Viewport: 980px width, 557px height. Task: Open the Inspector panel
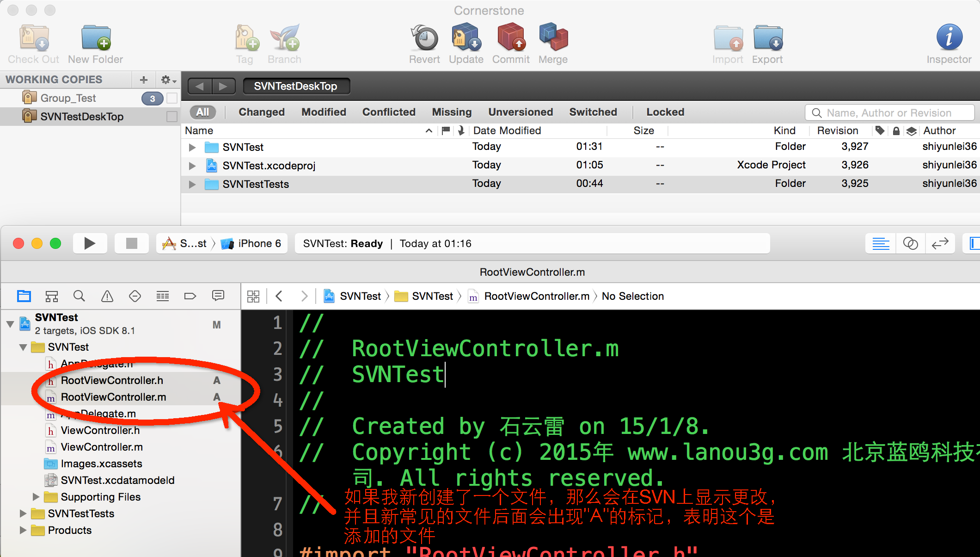949,37
